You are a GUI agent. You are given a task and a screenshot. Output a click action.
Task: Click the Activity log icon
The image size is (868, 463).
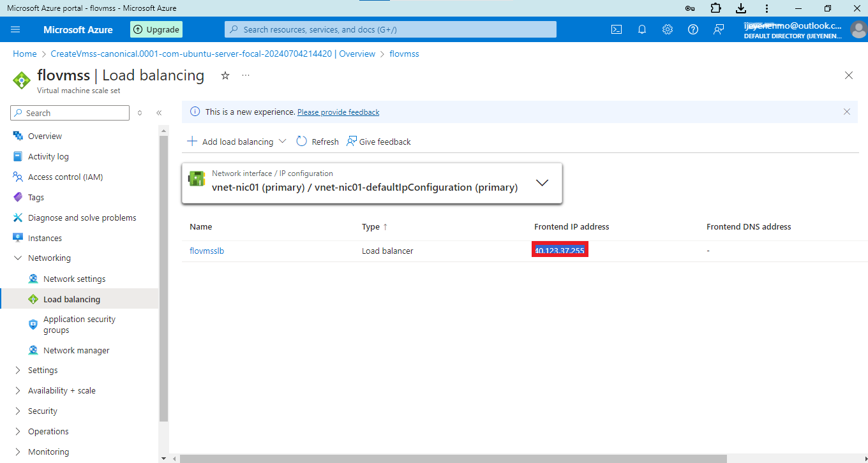click(x=18, y=156)
